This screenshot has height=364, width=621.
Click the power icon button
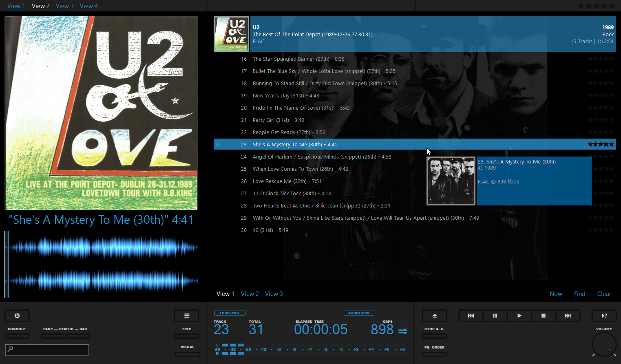17,315
